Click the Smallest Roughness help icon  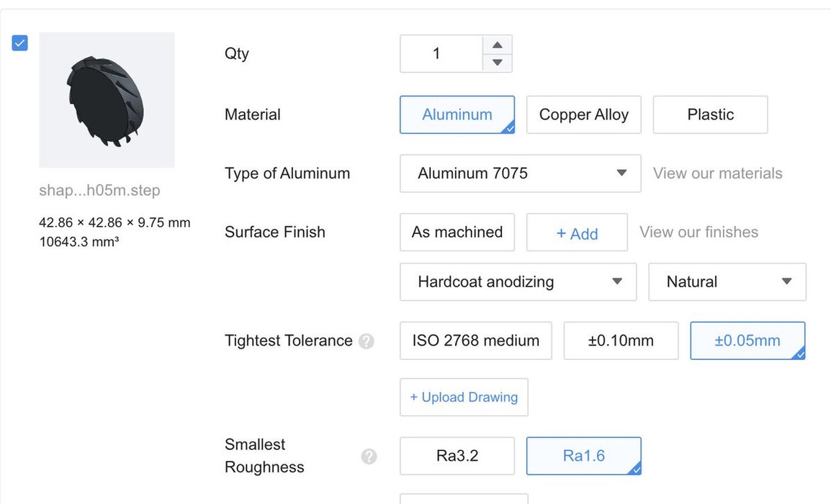(369, 456)
